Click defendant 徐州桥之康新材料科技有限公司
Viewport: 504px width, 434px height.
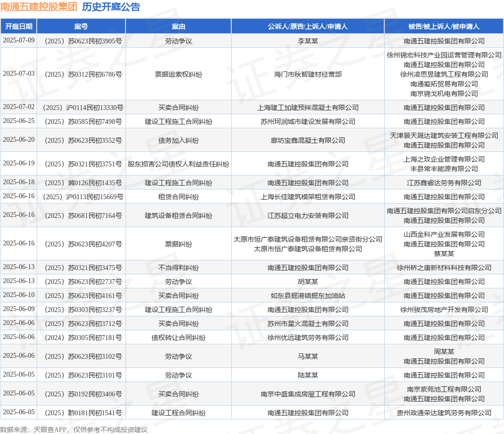coord(444,268)
